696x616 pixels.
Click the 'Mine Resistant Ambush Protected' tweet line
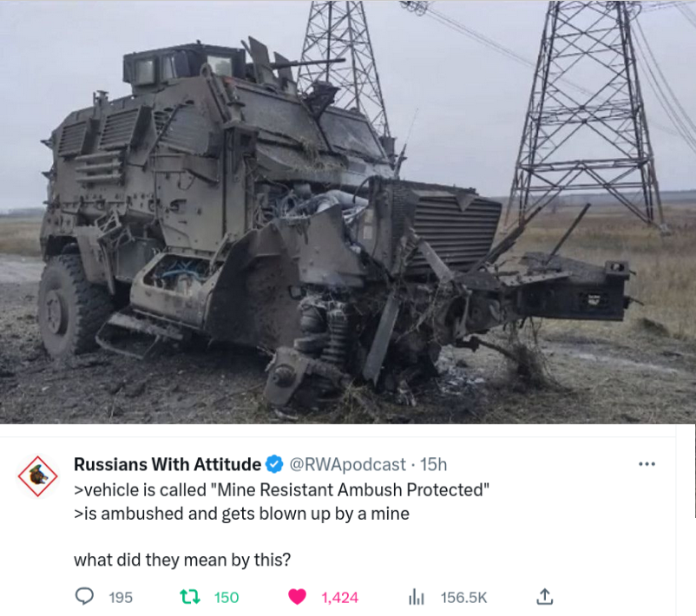pyautogui.click(x=281, y=490)
